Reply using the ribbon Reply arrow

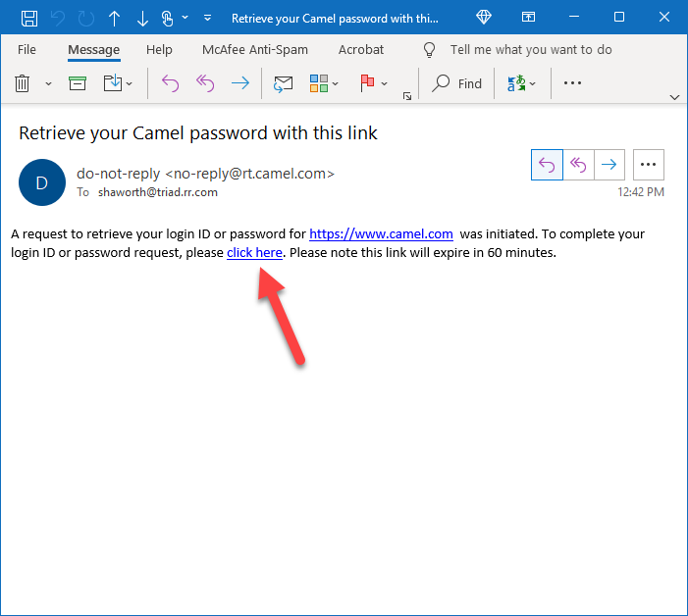tap(170, 83)
